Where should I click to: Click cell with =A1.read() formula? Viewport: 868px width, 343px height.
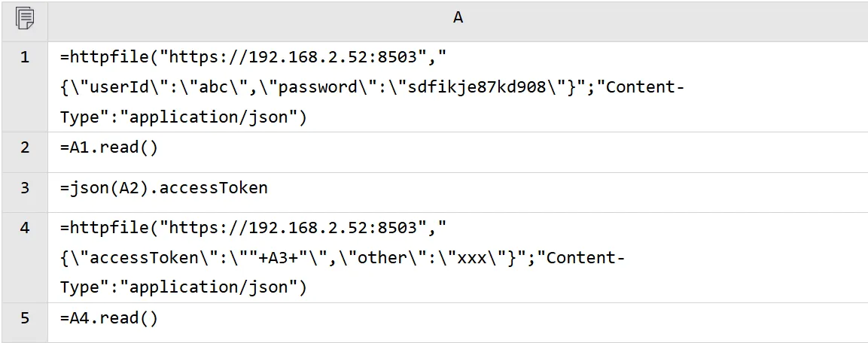[458, 152]
